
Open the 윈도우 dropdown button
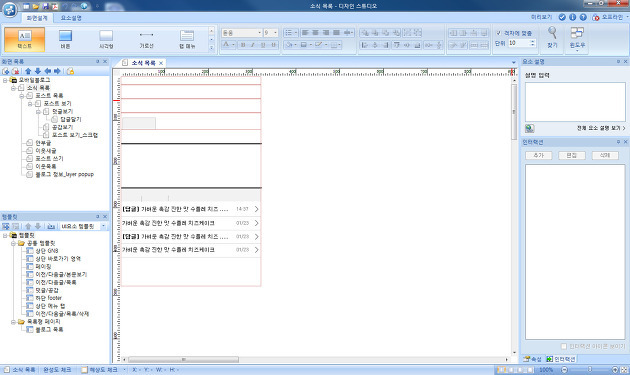[x=577, y=39]
